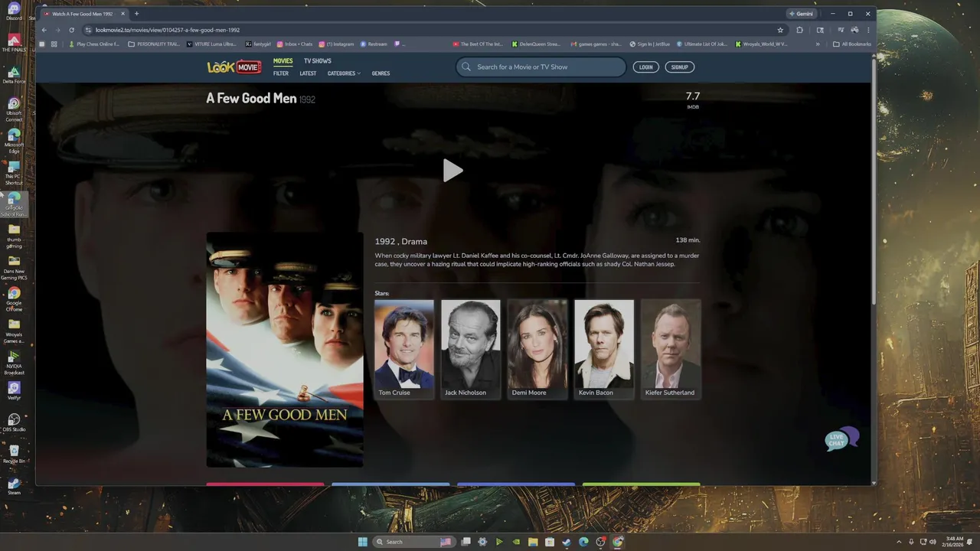The height and width of the screenshot is (551, 980).
Task: Open the Latest menu item
Action: [308, 73]
